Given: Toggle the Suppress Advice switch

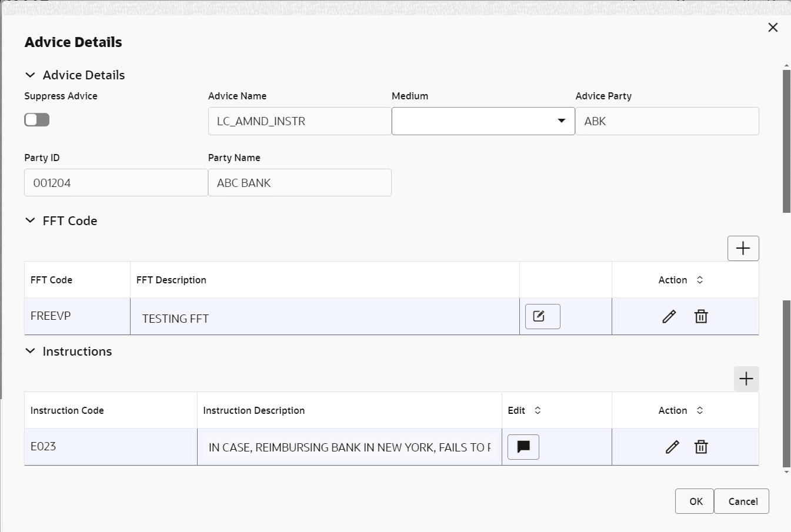Looking at the screenshot, I should click(36, 119).
